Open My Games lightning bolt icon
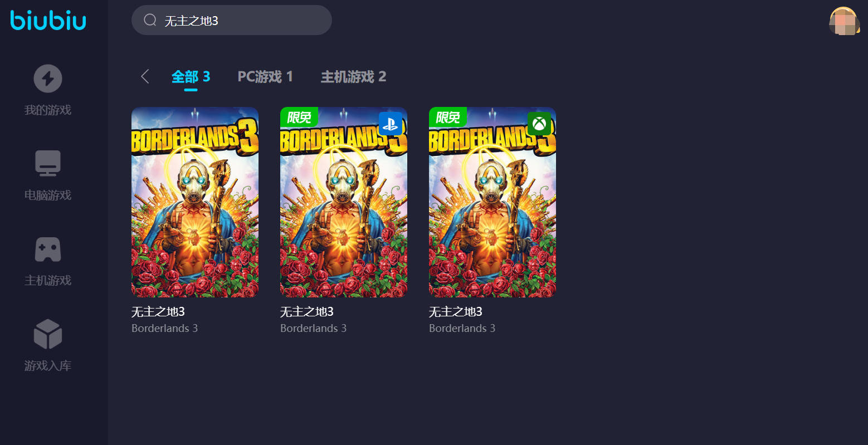The image size is (868, 445). click(48, 79)
